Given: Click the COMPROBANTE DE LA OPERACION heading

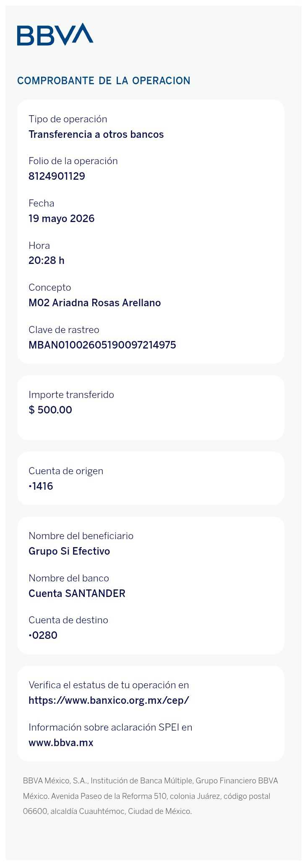Looking at the screenshot, I should tap(104, 80).
